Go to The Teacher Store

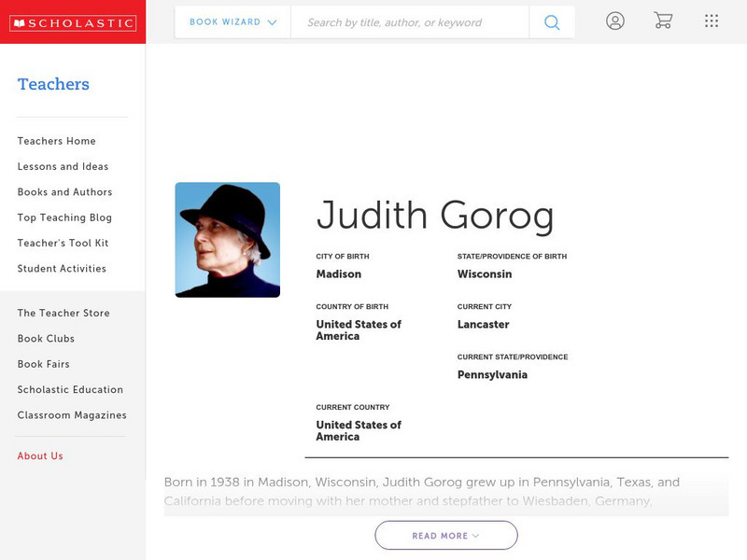click(63, 314)
